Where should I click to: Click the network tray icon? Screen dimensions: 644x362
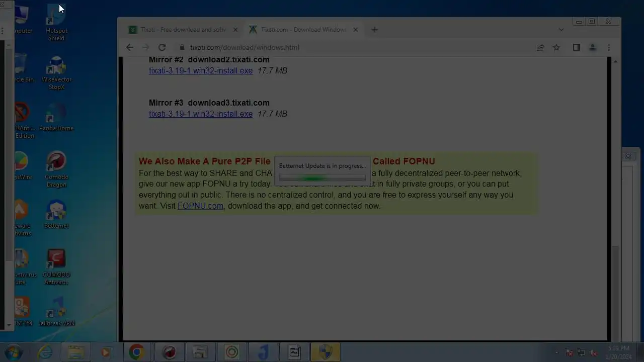[581, 353]
